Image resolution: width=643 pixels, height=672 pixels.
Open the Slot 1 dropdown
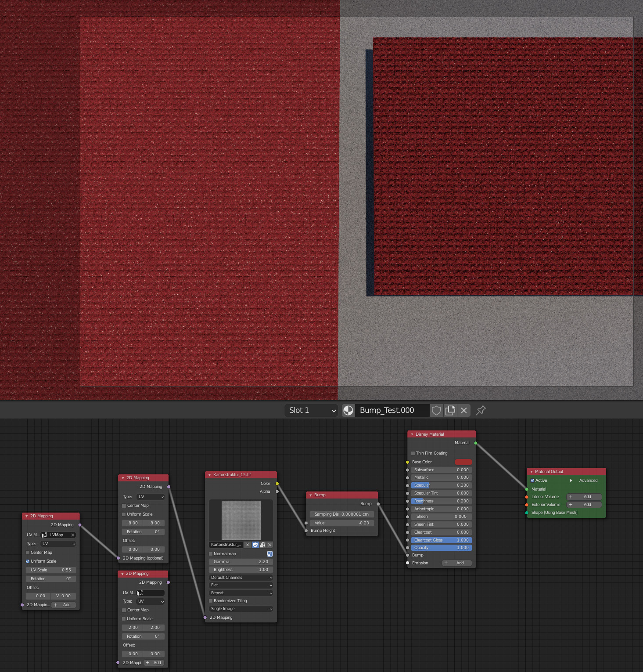pyautogui.click(x=312, y=410)
